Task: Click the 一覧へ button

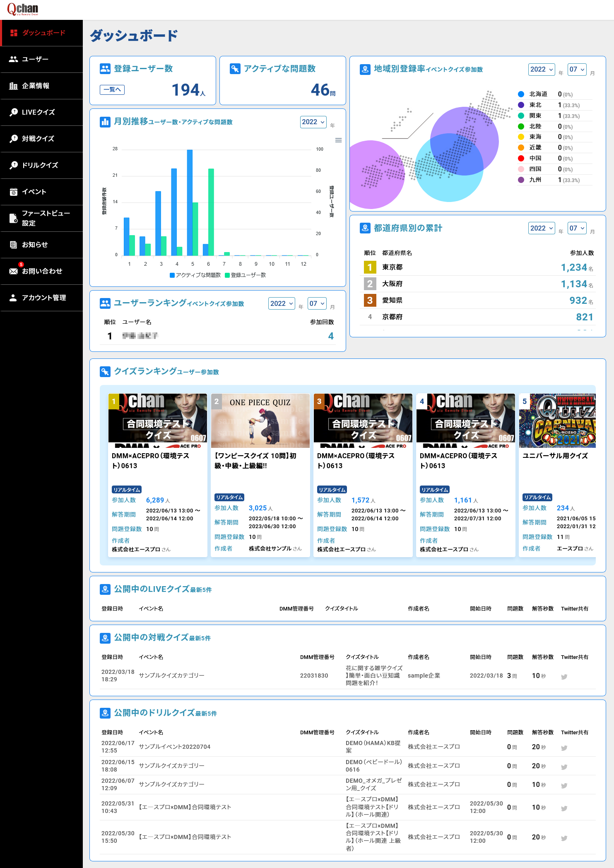Action: 112,90
